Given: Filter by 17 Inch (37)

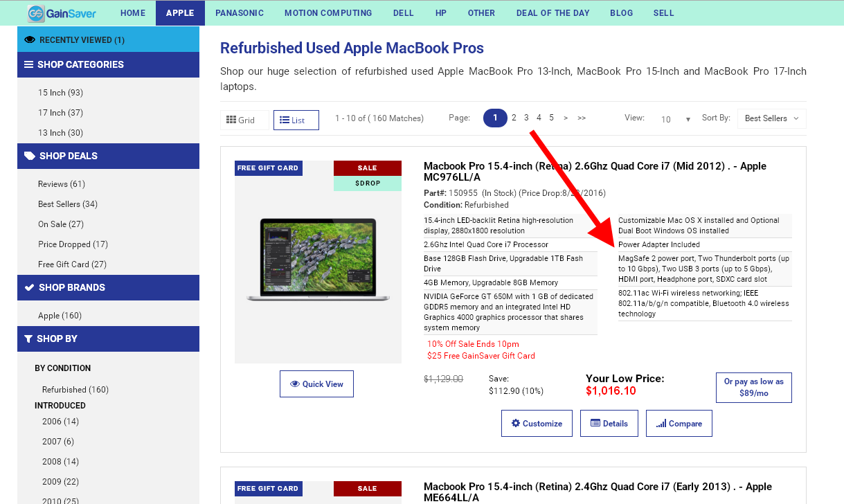Looking at the screenshot, I should pyautogui.click(x=60, y=113).
